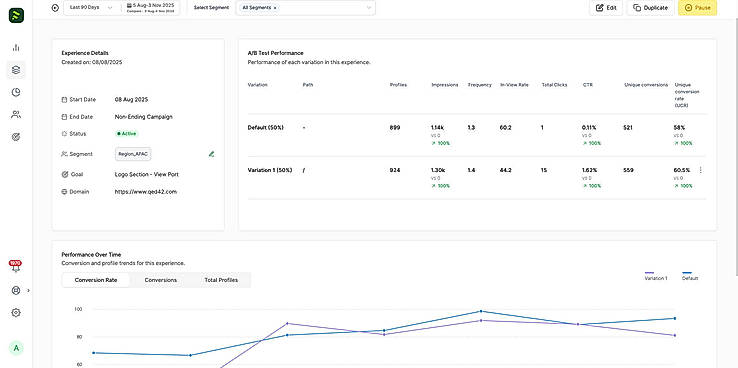
Task: Click the calendar icon by 5 Aug-3 Nov 2025
Action: coord(129,5)
